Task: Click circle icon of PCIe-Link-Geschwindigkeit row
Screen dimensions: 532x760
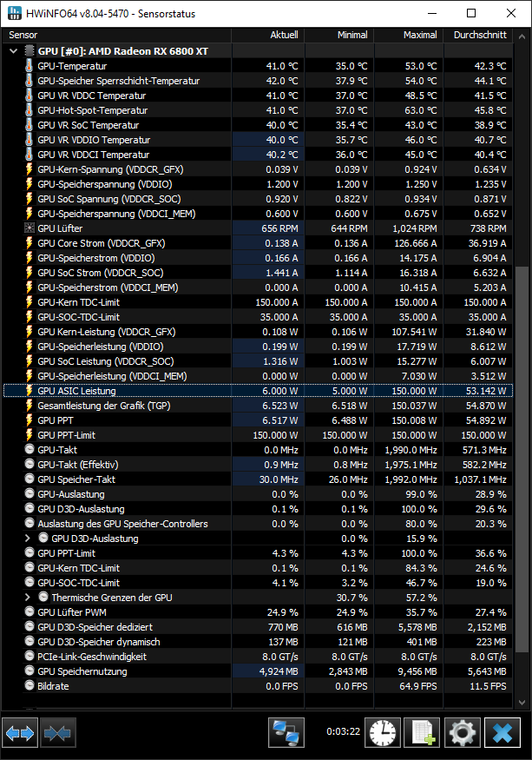Action: pyautogui.click(x=30, y=657)
